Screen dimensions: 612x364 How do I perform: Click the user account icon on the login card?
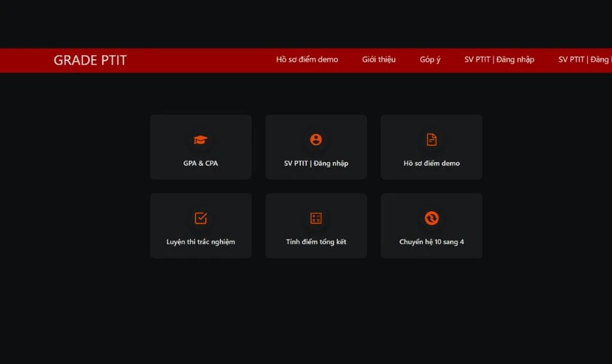315,140
